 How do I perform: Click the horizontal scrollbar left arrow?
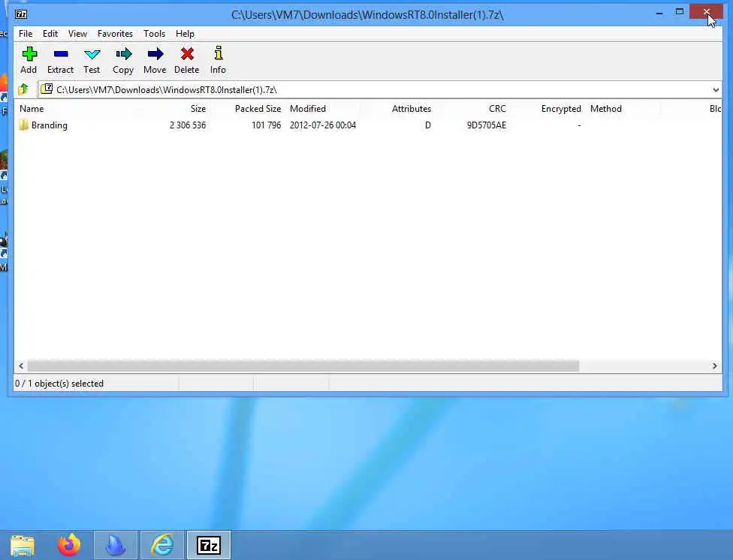point(21,366)
